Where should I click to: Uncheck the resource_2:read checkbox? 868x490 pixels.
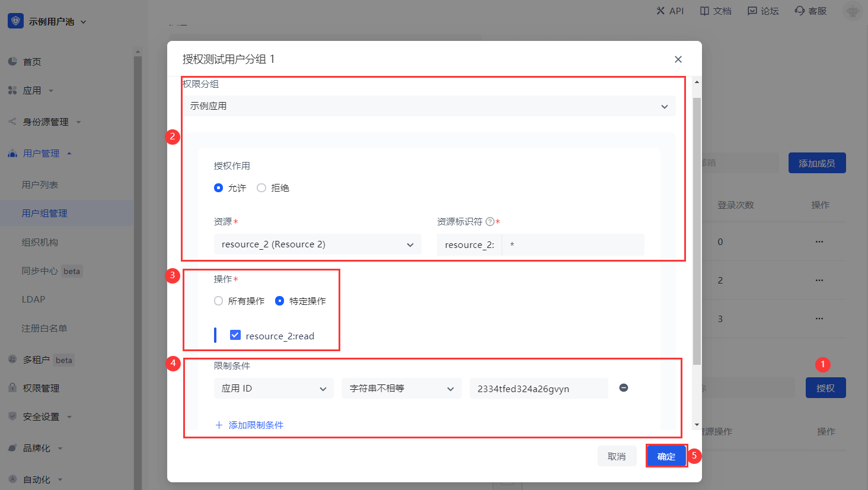[x=235, y=335]
